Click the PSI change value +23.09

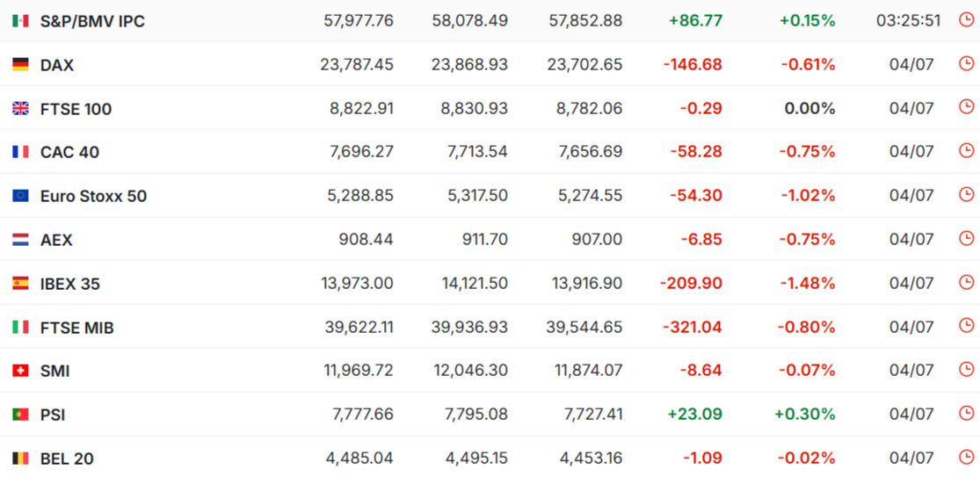coord(695,414)
